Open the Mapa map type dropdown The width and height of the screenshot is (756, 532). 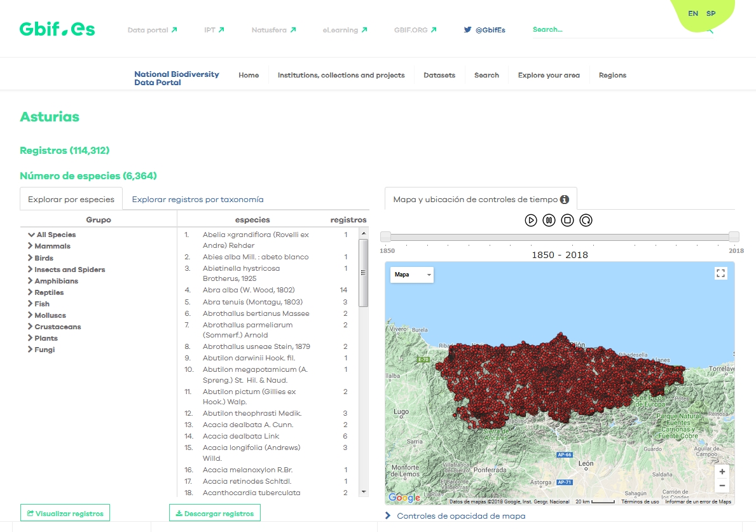pyautogui.click(x=412, y=275)
